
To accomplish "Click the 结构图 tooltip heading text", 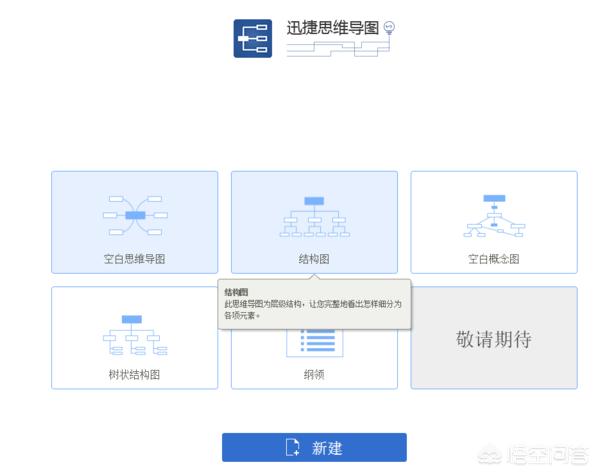I will coord(236,292).
